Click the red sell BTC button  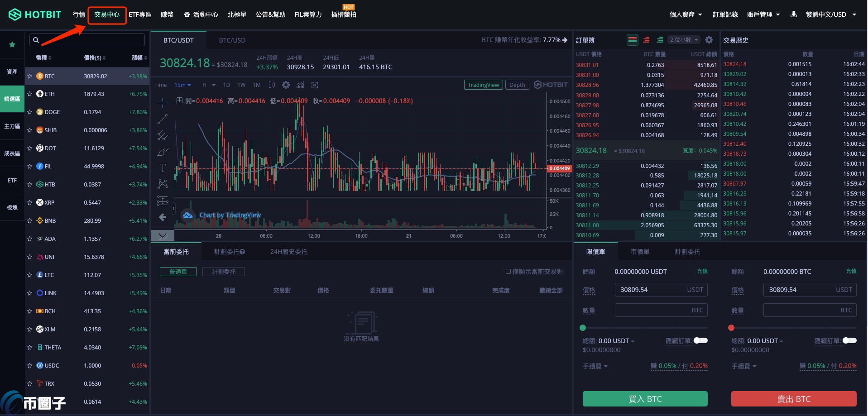click(793, 399)
